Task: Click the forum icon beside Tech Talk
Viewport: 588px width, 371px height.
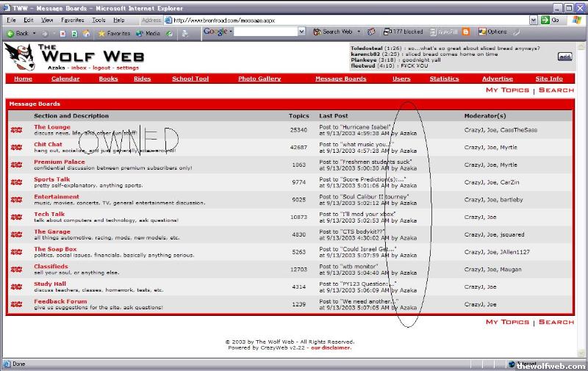Action: coord(16,217)
